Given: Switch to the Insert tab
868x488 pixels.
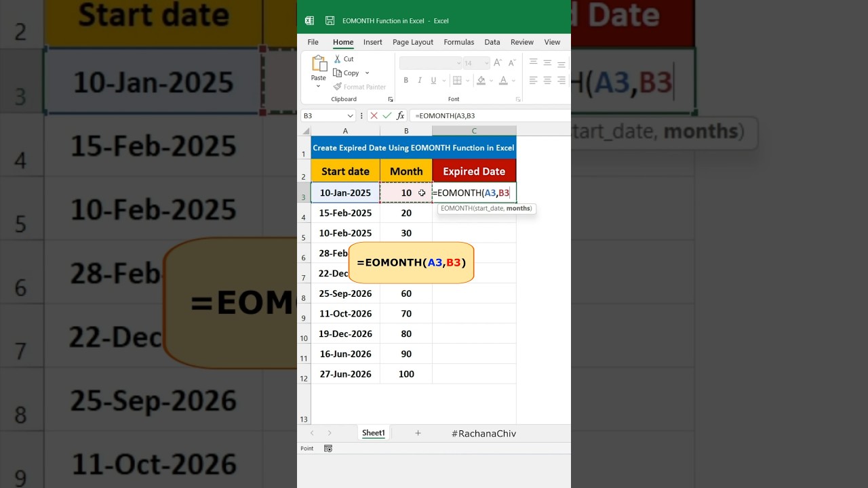Looking at the screenshot, I should (372, 42).
